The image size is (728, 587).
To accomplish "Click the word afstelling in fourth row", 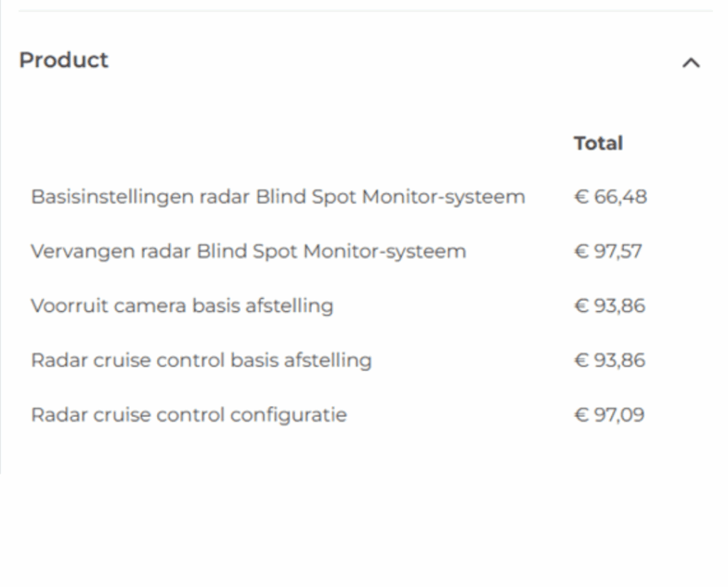I will (x=327, y=360).
